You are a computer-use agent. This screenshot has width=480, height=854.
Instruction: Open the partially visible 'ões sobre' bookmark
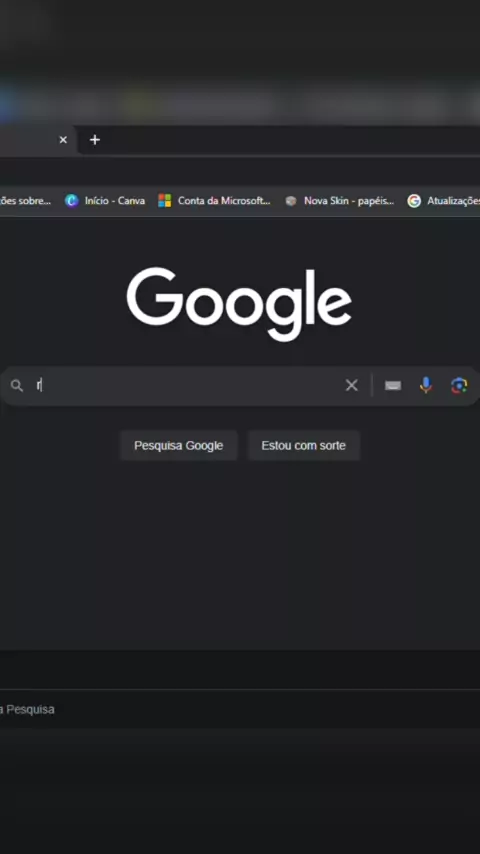[x=25, y=201]
